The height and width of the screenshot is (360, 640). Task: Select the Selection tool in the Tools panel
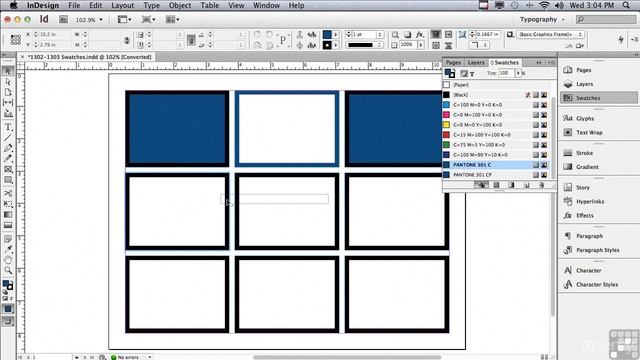(x=8, y=71)
